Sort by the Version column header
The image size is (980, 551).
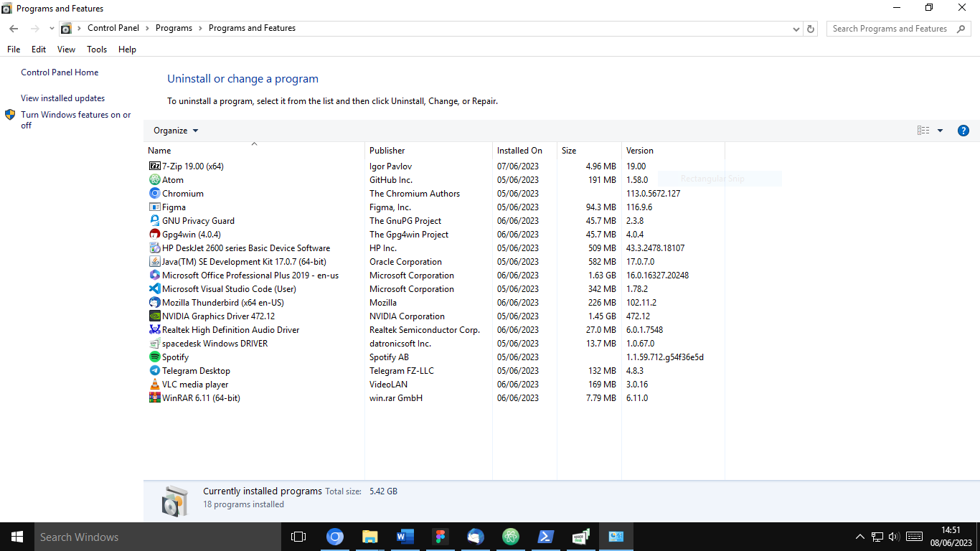coord(673,151)
